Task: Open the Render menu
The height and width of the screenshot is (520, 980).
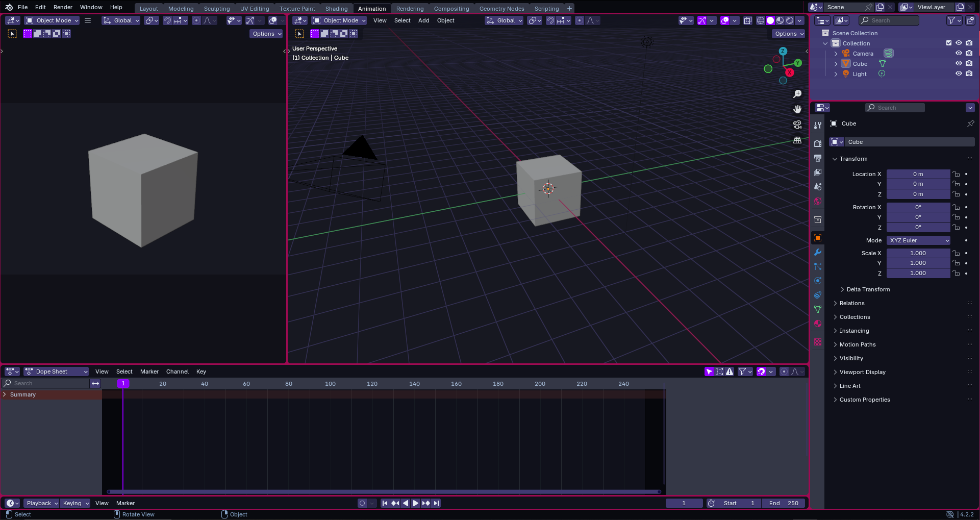Action: [63, 7]
